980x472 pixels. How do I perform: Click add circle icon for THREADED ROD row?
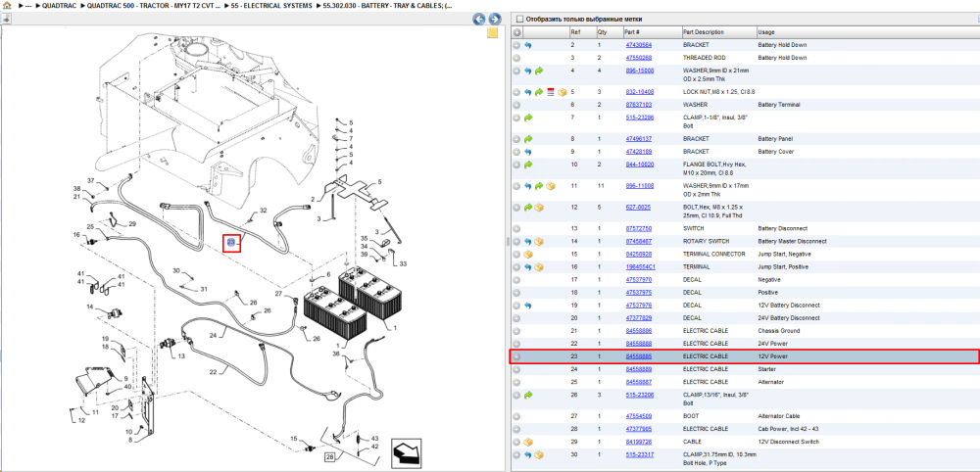pos(516,58)
